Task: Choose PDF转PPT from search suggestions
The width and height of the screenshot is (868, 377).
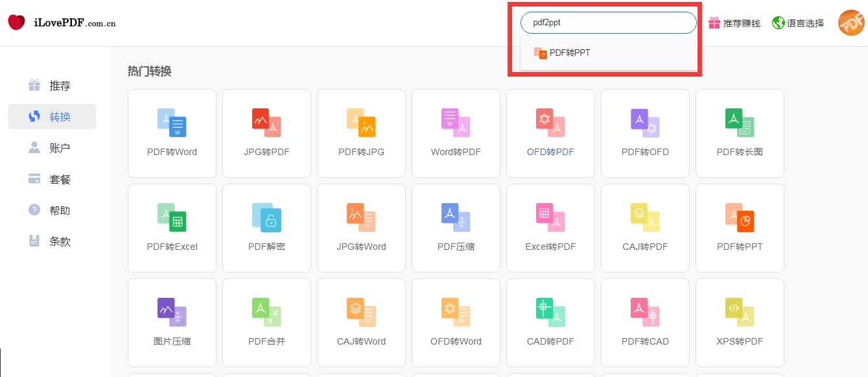Action: pyautogui.click(x=569, y=53)
